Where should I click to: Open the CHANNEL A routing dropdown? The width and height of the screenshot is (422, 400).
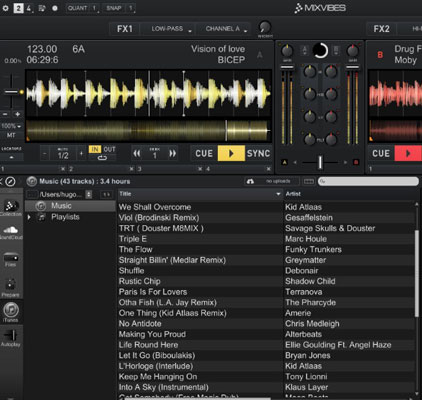tap(223, 29)
